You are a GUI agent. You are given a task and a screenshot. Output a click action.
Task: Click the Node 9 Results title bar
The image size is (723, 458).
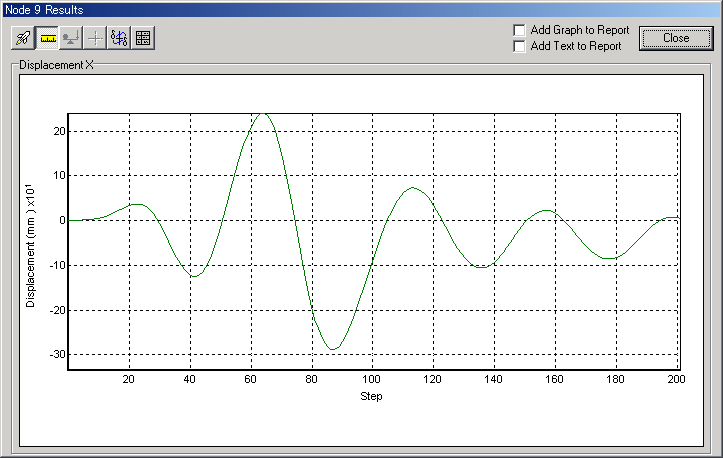pyautogui.click(x=300, y=8)
